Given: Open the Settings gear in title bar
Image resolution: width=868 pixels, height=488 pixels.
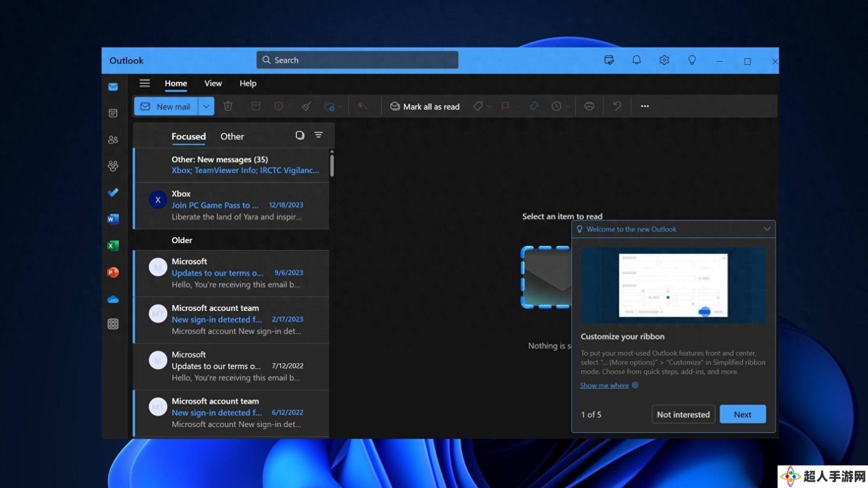Looking at the screenshot, I should click(664, 60).
